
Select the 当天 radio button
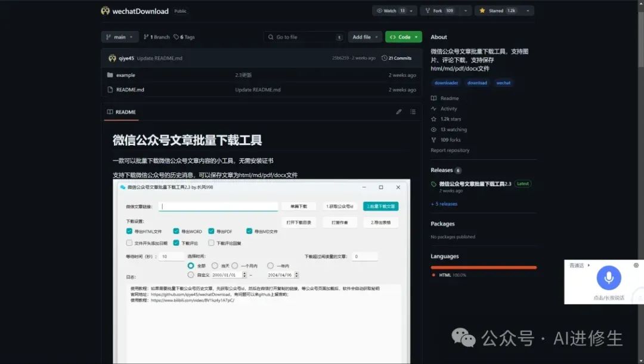tap(215, 266)
